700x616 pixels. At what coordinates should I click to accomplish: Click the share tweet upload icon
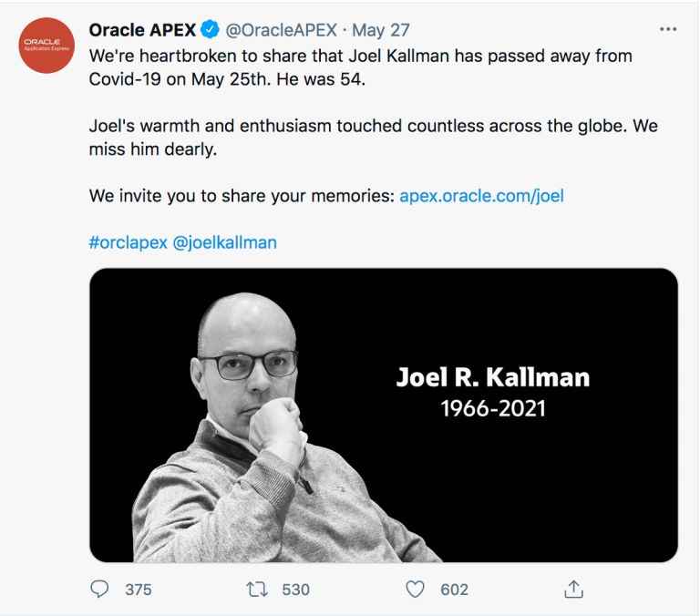[x=573, y=590]
